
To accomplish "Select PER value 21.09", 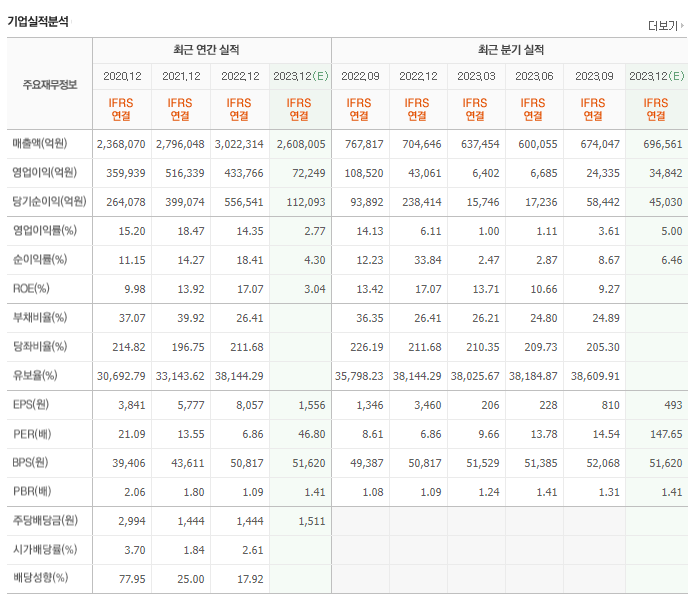I will [132, 434].
